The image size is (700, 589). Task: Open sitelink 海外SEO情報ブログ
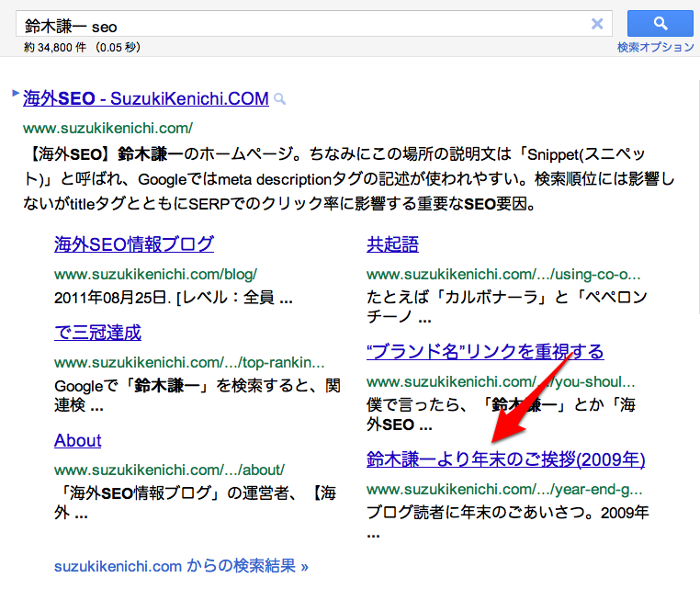(134, 244)
